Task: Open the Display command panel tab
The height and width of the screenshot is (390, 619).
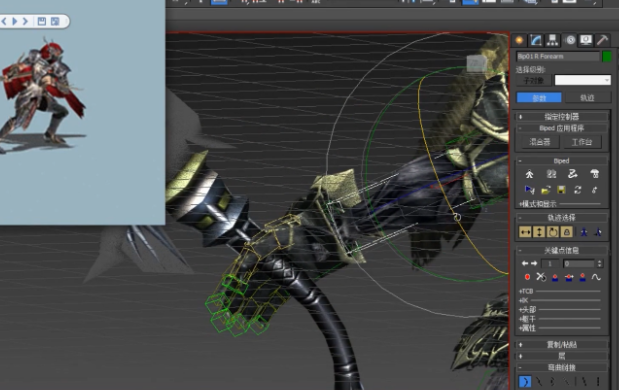Action: tap(586, 40)
